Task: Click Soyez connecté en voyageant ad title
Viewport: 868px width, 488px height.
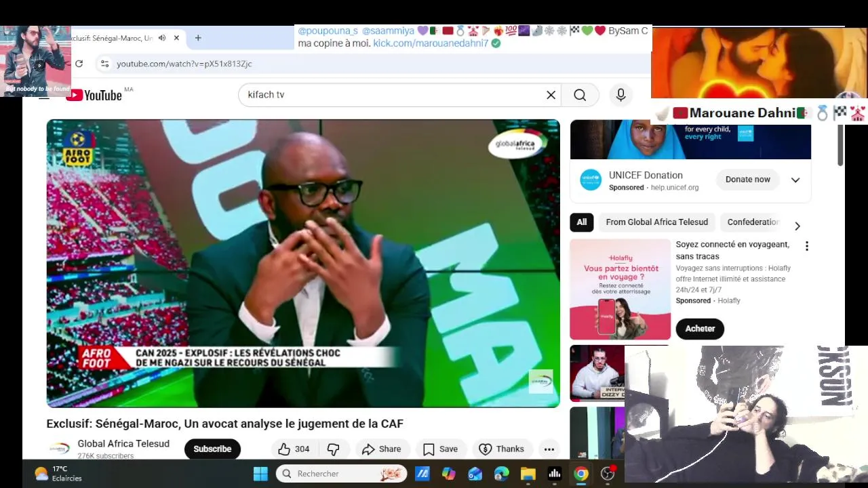Action: coord(732,249)
